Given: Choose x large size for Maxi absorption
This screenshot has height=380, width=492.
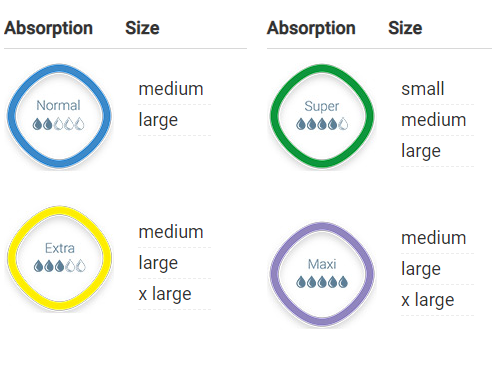Looking at the screenshot, I should pos(427,300).
